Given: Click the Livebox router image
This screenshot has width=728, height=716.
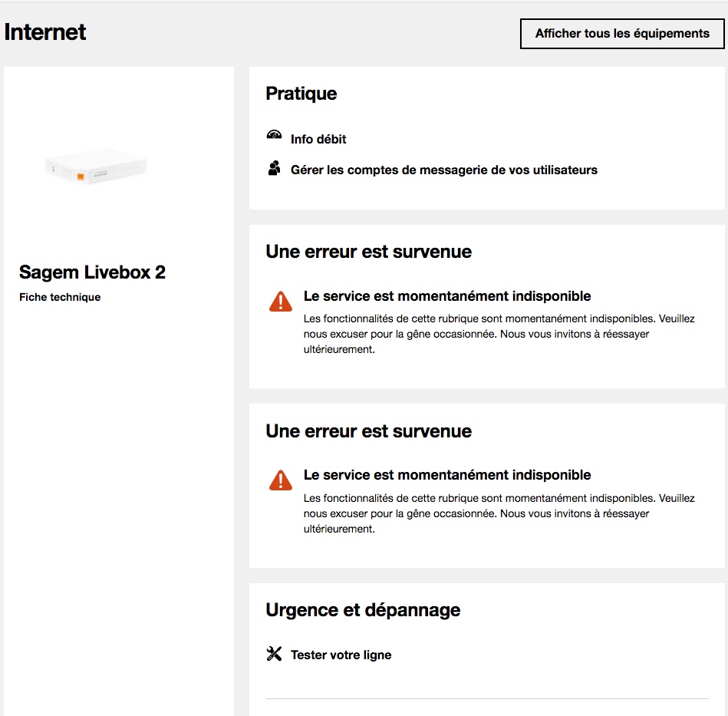Looking at the screenshot, I should [96, 167].
